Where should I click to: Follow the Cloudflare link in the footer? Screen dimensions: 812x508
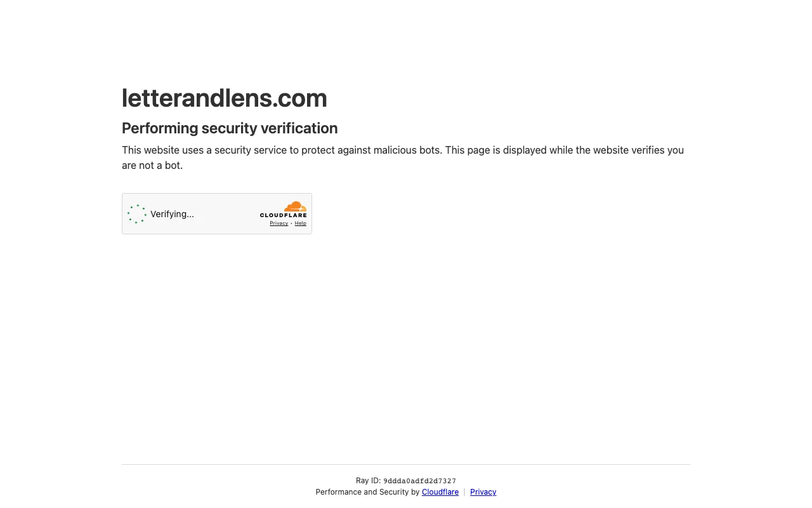pos(440,492)
